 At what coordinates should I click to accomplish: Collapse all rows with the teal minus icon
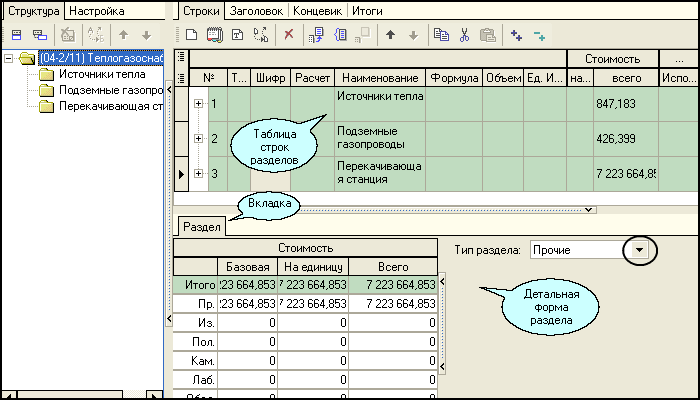pyautogui.click(x=539, y=35)
